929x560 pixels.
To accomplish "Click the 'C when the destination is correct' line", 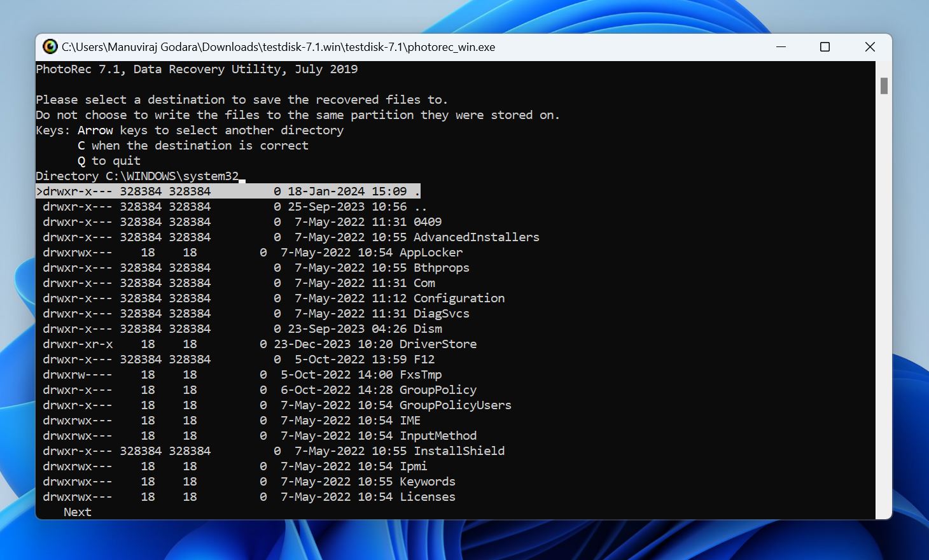I will point(193,145).
